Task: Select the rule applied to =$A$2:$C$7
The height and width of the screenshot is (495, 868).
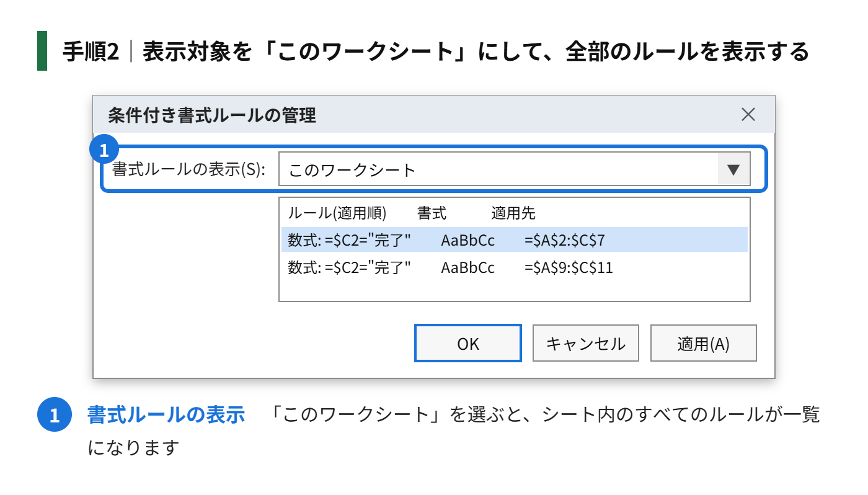Action: 514,239
